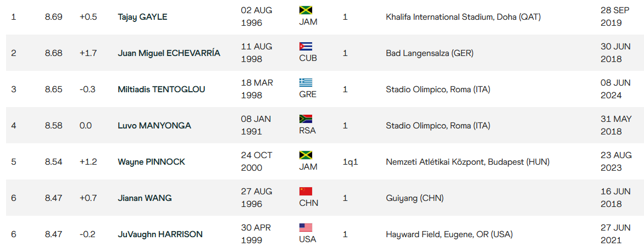Click the South Africa flag icon
The width and height of the screenshot is (644, 252).
pyautogui.click(x=306, y=119)
